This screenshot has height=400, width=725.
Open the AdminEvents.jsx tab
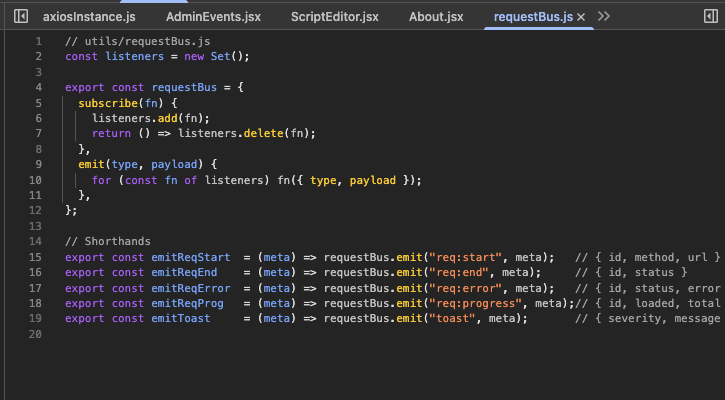pos(214,17)
